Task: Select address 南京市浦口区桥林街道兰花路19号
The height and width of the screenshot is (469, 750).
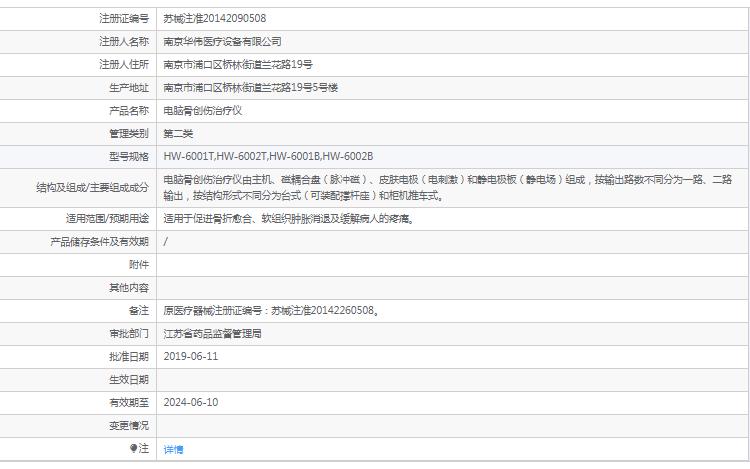Action: 238,65
